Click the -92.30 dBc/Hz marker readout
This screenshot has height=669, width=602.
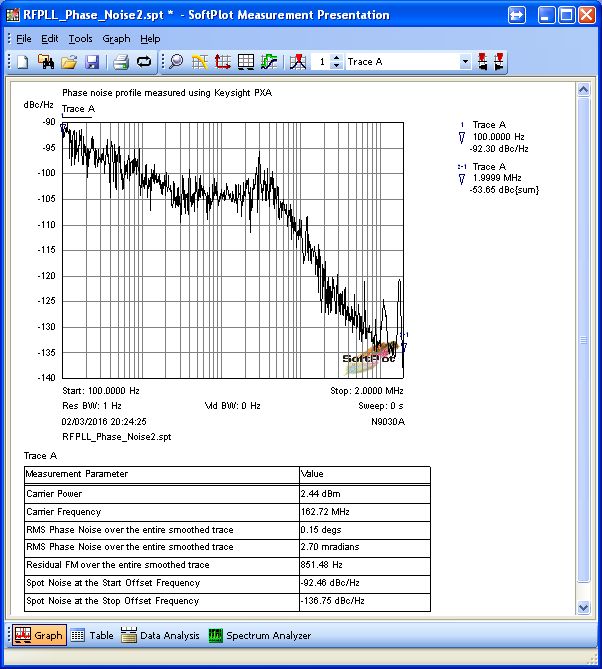pyautogui.click(x=499, y=149)
